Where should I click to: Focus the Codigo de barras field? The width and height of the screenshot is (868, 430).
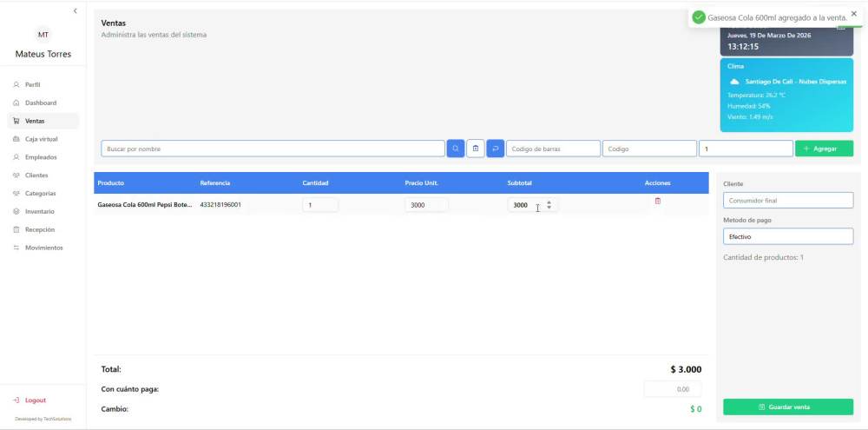coord(553,149)
